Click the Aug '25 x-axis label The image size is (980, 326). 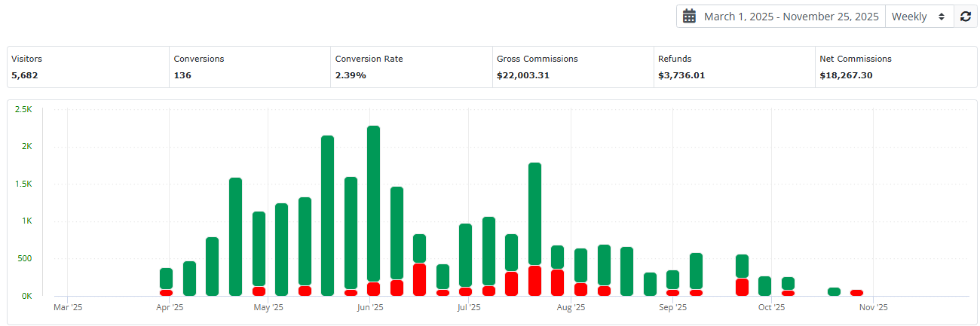[571, 307]
